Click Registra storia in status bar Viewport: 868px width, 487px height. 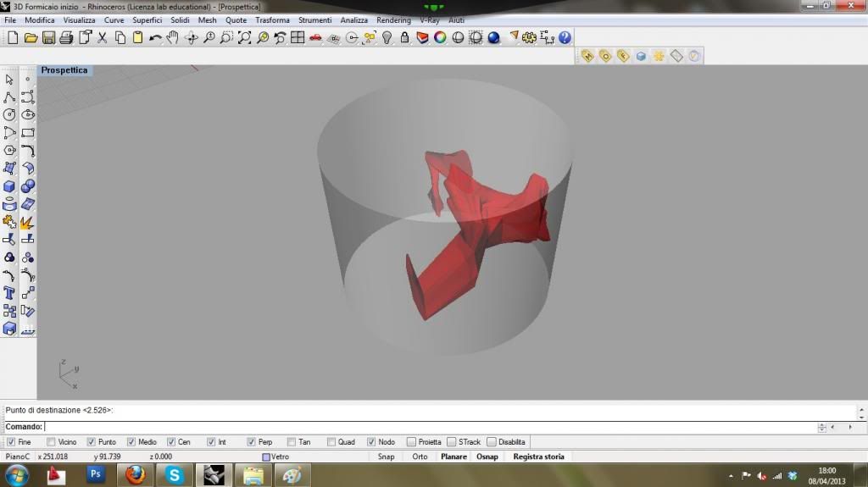point(538,457)
